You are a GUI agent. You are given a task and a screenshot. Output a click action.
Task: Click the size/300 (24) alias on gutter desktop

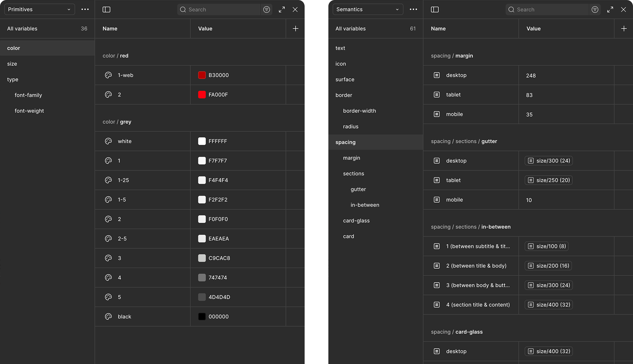(549, 161)
